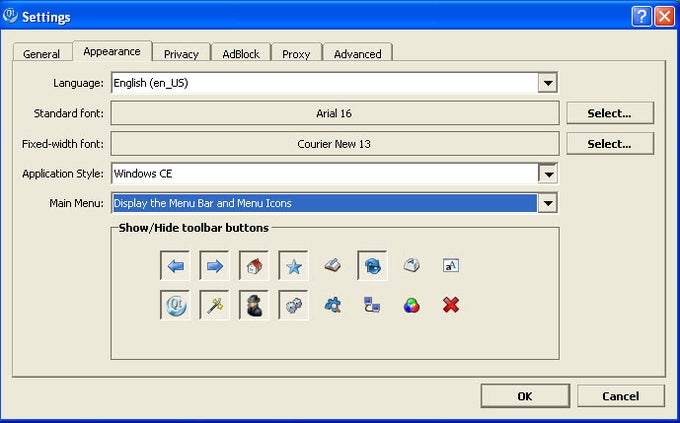Click the Courier New 13 font field
680x423 pixels.
[x=335, y=144]
